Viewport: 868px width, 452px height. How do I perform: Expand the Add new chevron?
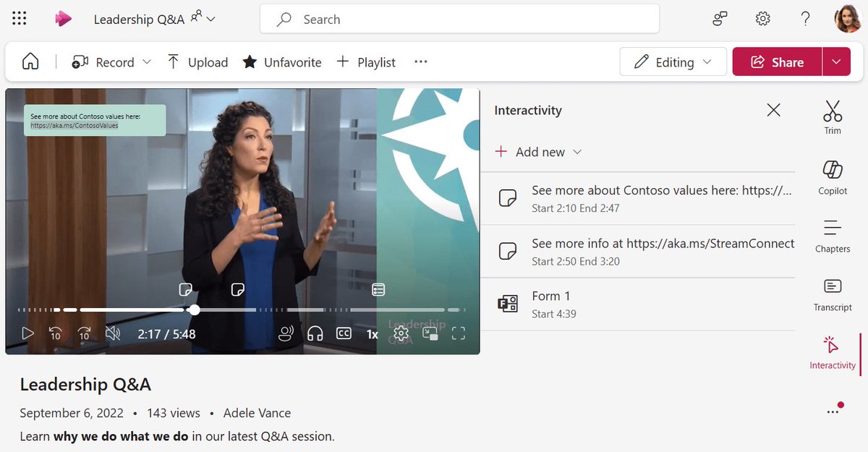tap(577, 152)
